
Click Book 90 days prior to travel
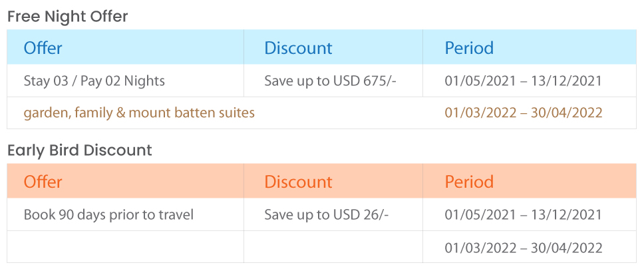tap(108, 215)
